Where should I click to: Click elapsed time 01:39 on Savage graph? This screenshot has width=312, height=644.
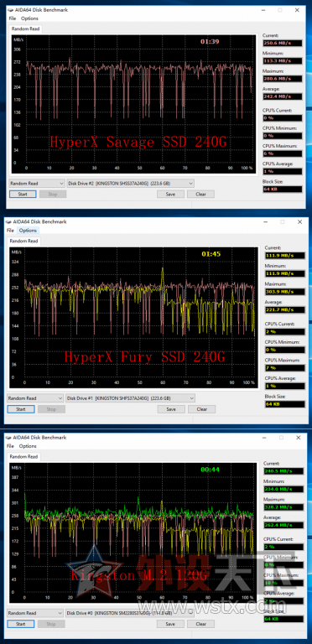(210, 41)
